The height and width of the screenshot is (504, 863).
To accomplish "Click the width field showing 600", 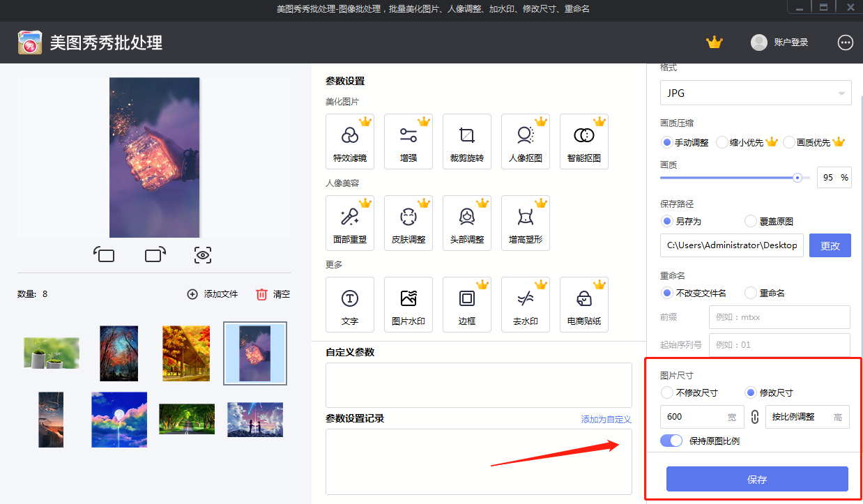I will pos(702,417).
